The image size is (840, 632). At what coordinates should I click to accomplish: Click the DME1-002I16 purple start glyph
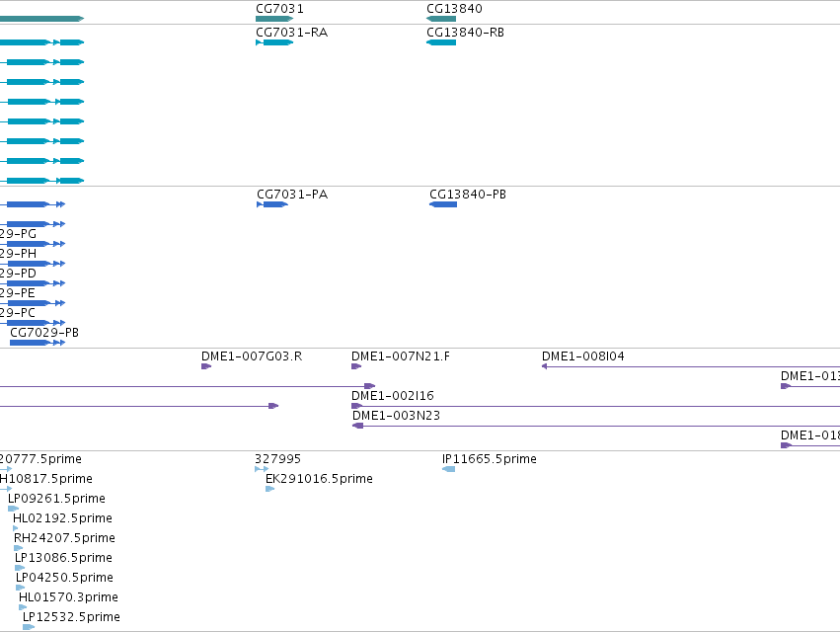[356, 406]
